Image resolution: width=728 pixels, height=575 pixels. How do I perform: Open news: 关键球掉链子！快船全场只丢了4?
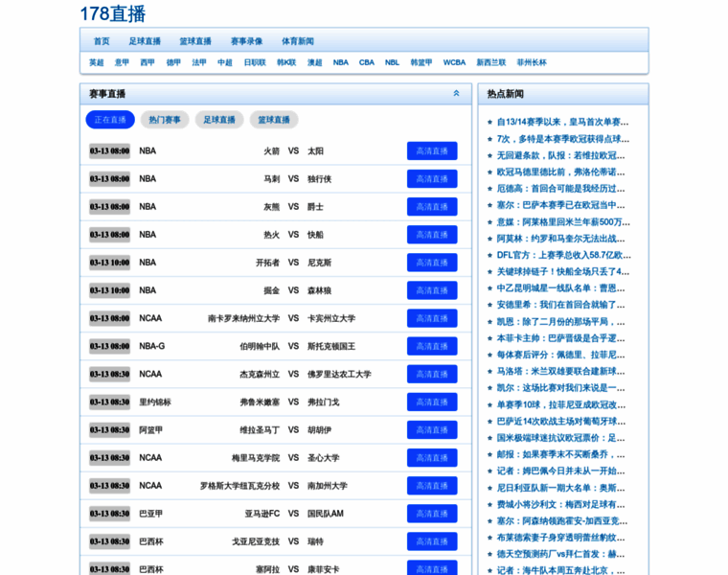[563, 272]
